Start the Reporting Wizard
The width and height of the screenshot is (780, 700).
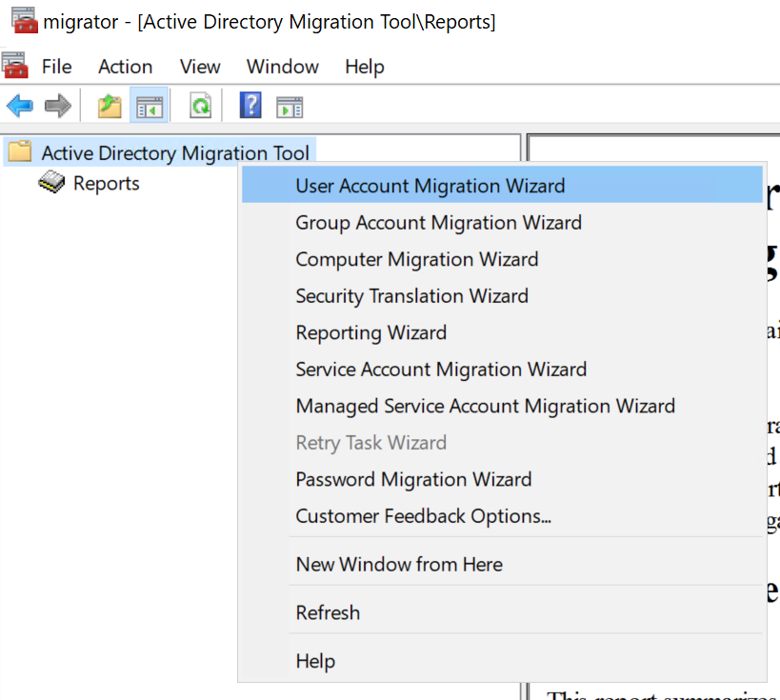click(x=502, y=332)
